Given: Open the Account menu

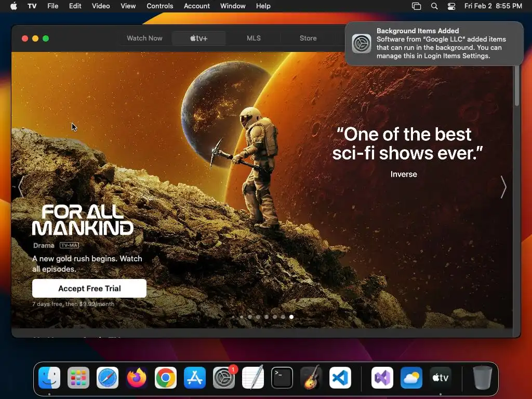Looking at the screenshot, I should 197,6.
